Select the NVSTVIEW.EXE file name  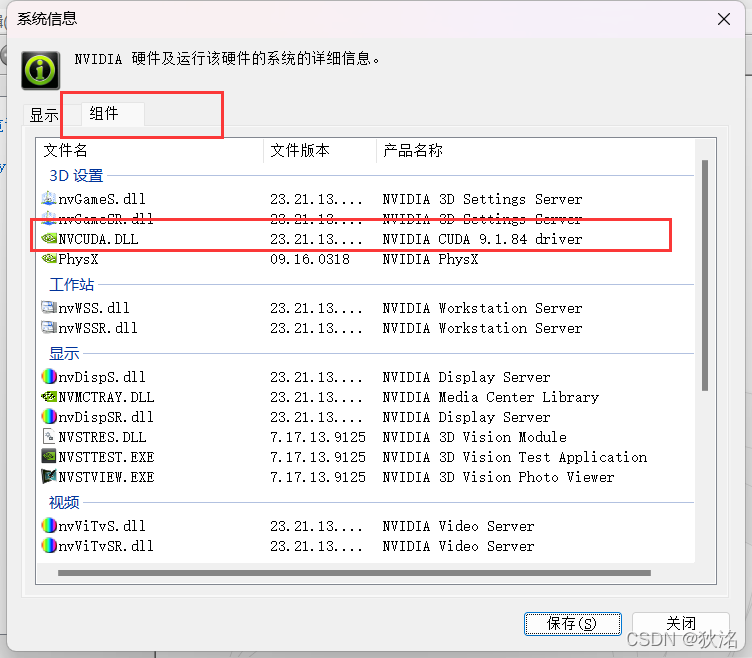[106, 477]
